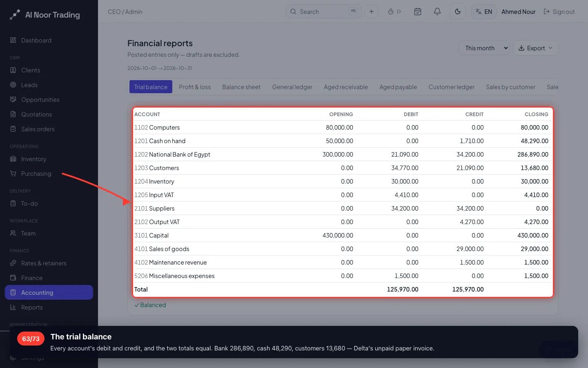This screenshot has width=588, height=368.
Task: Open the Dashboard sidebar item
Action: [49, 40]
